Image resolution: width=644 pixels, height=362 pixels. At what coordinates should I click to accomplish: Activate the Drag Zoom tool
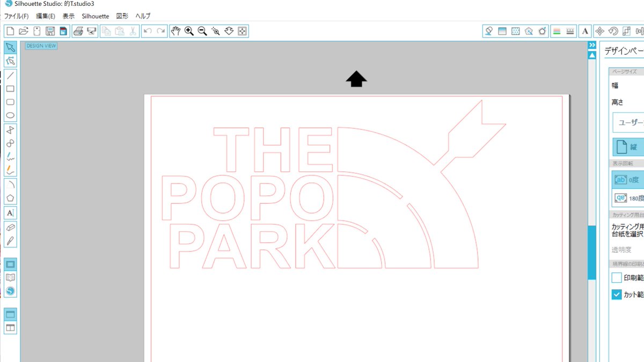pyautogui.click(x=229, y=31)
